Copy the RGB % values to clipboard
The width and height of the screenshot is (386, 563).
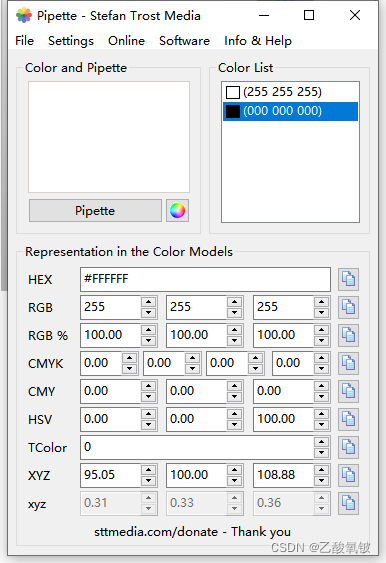[348, 335]
